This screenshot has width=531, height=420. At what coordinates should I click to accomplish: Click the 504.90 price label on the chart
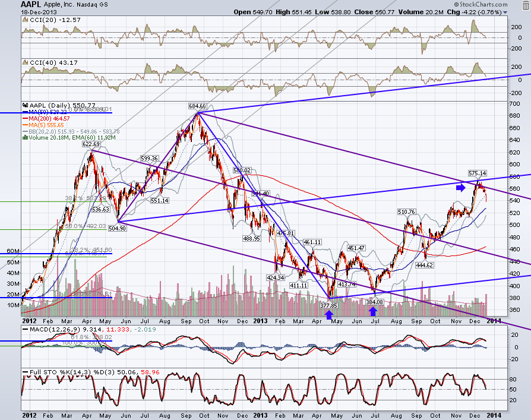coord(118,228)
